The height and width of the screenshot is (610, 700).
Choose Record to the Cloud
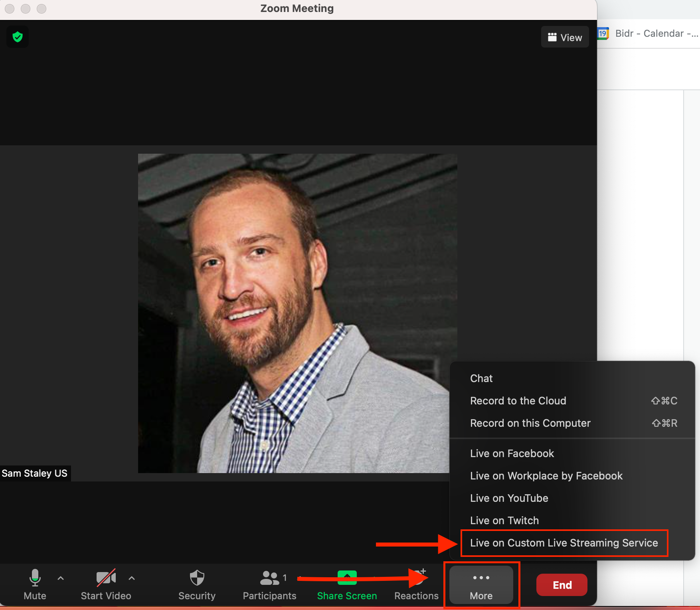pos(572,401)
